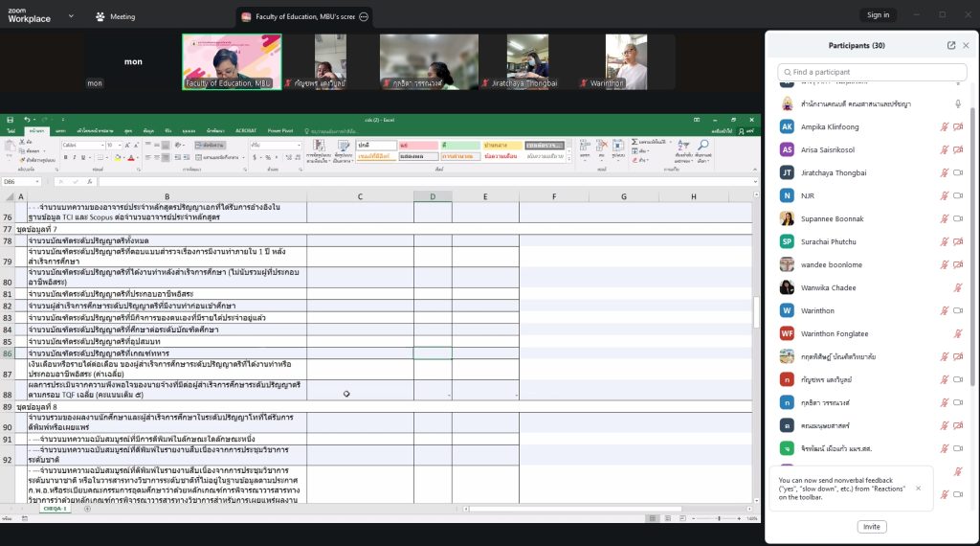
Task: Click Ampika Klinfoong's muted microphone icon
Action: (x=945, y=127)
